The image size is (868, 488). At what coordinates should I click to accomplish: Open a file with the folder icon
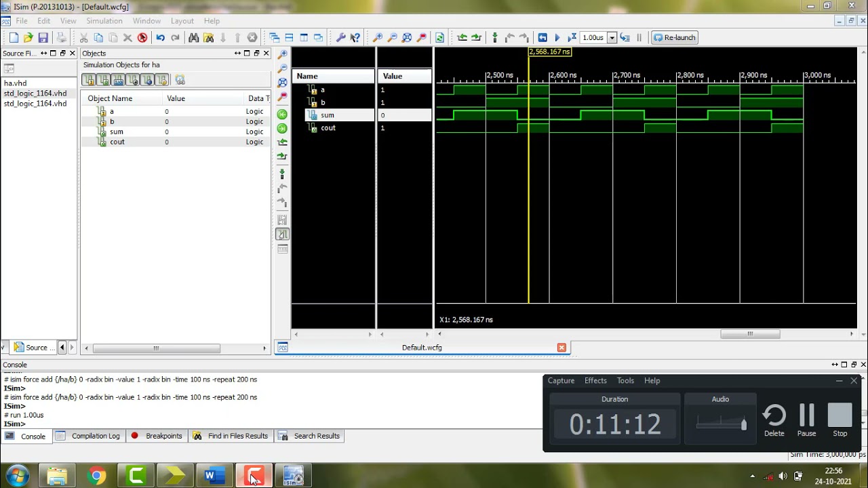(x=28, y=38)
